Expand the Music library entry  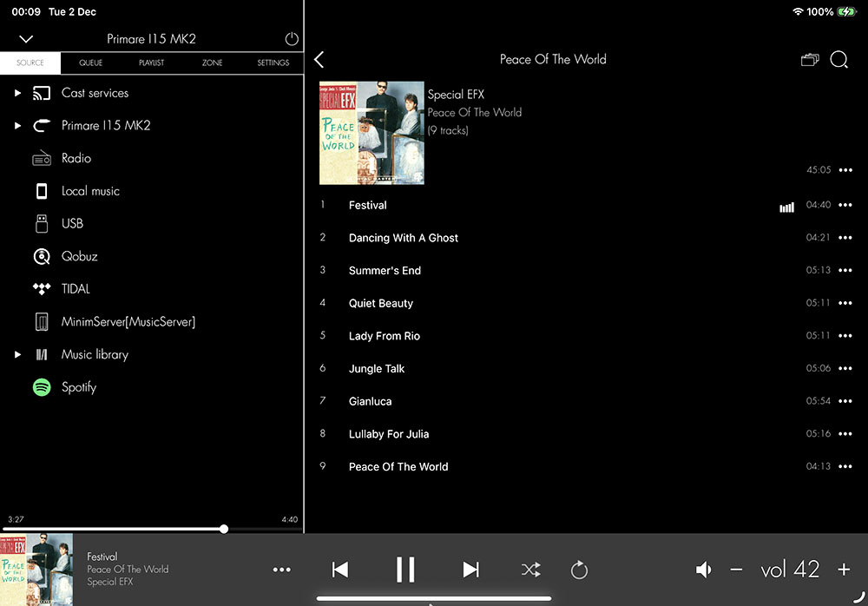[17, 354]
